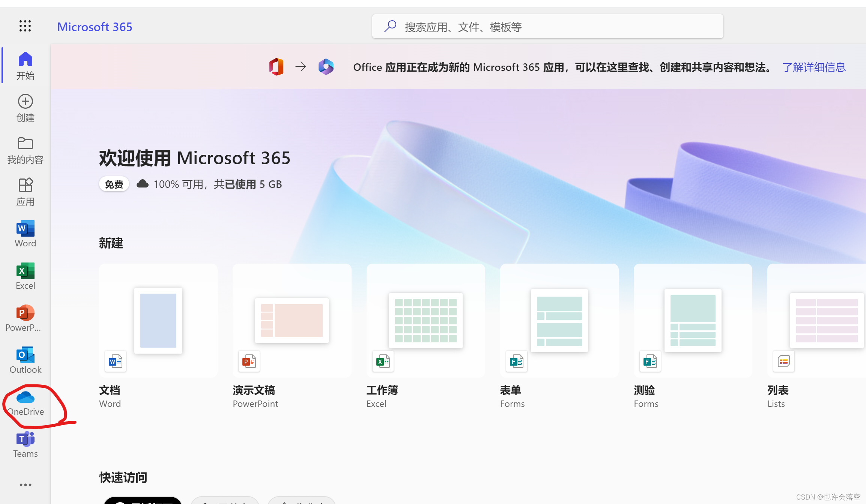866x504 pixels.
Task: Show more sidebar apps via ellipsis
Action: 25,485
